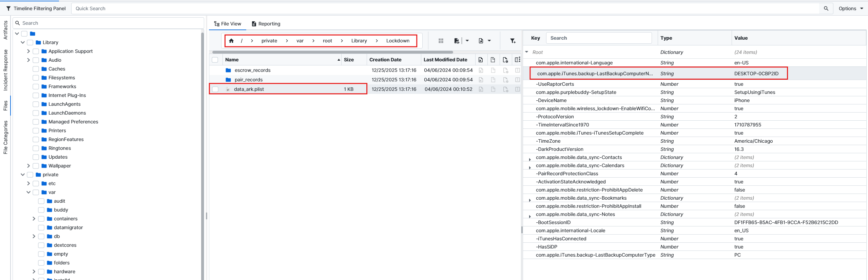Tick the checkbox for data_ark.plist

click(215, 89)
